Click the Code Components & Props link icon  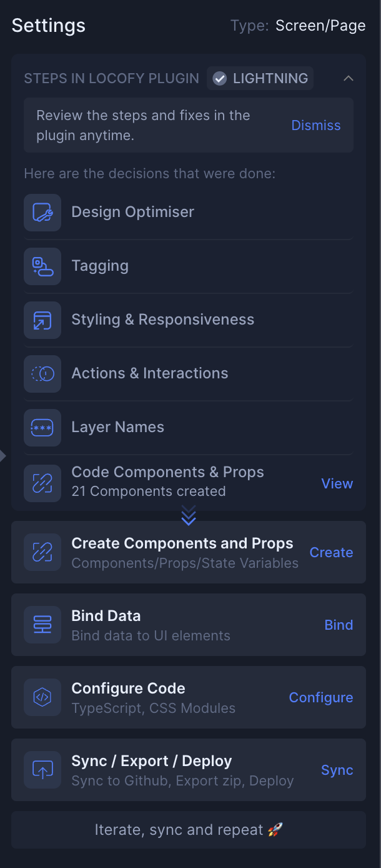(x=42, y=483)
